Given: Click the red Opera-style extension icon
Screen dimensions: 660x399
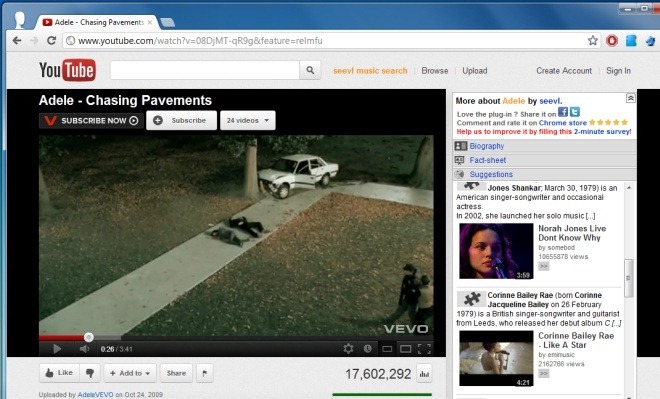Looking at the screenshot, I should (x=612, y=40).
